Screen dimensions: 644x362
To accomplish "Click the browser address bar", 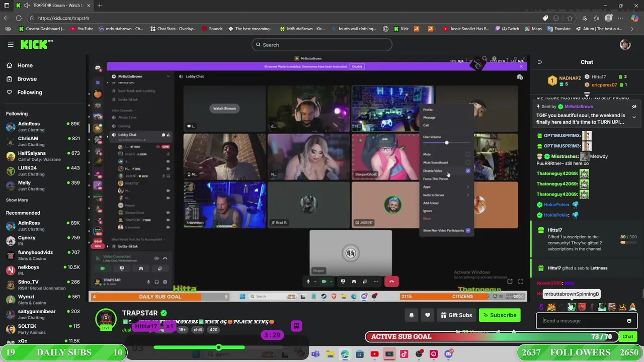I will coord(282,18).
